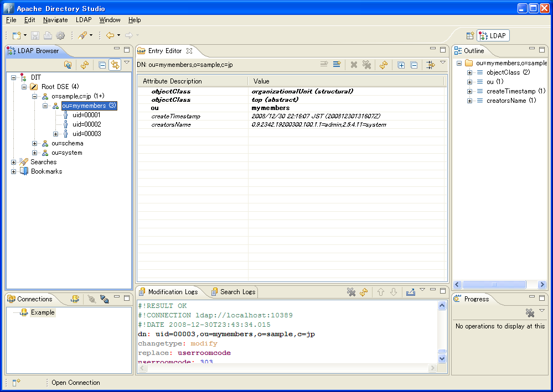Toggle Show Quick Filter in Entry Editor

pyautogui.click(x=431, y=65)
